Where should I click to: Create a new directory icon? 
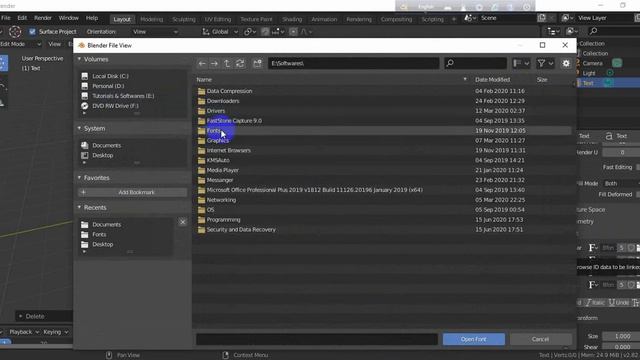point(257,63)
